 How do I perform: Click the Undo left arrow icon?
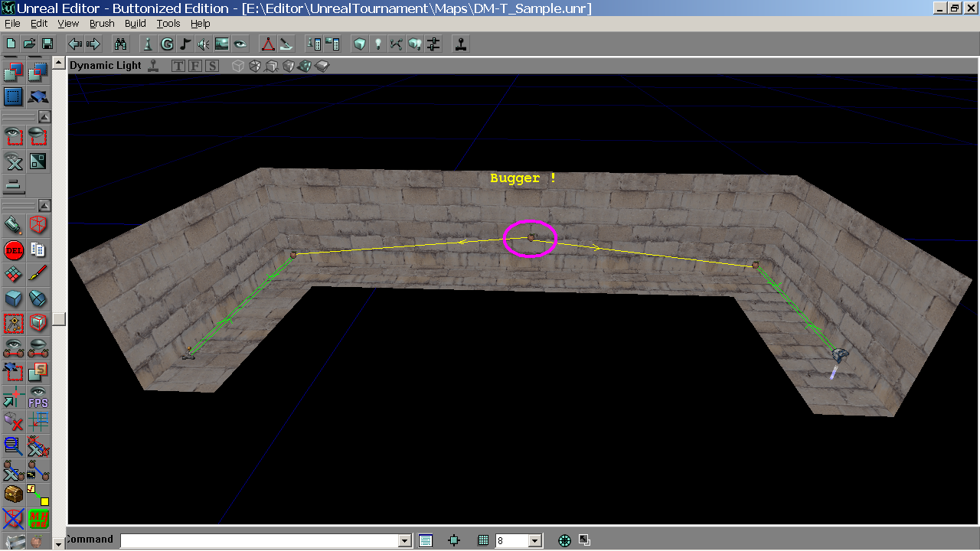coord(75,44)
